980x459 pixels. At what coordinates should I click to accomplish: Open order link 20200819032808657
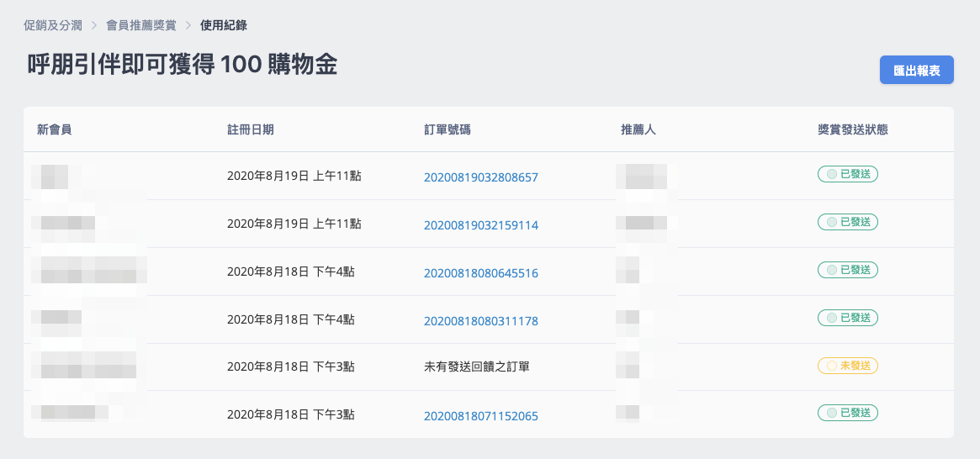click(480, 177)
